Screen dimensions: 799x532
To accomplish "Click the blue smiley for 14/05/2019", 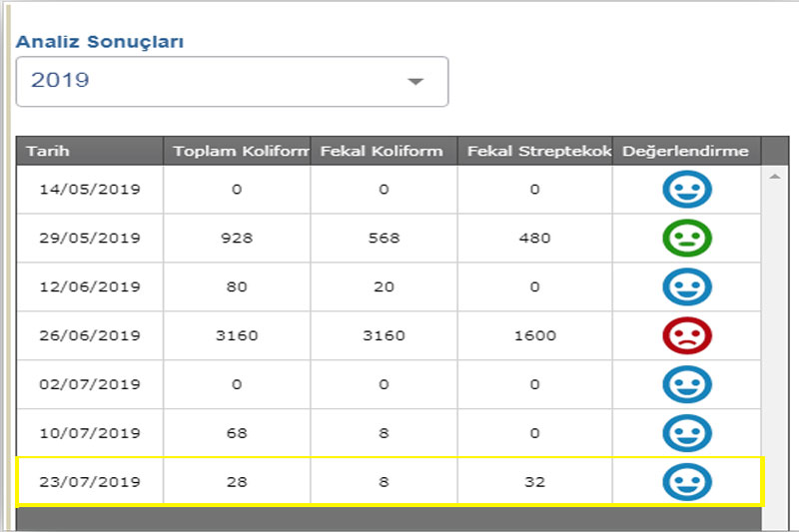I will tap(687, 190).
